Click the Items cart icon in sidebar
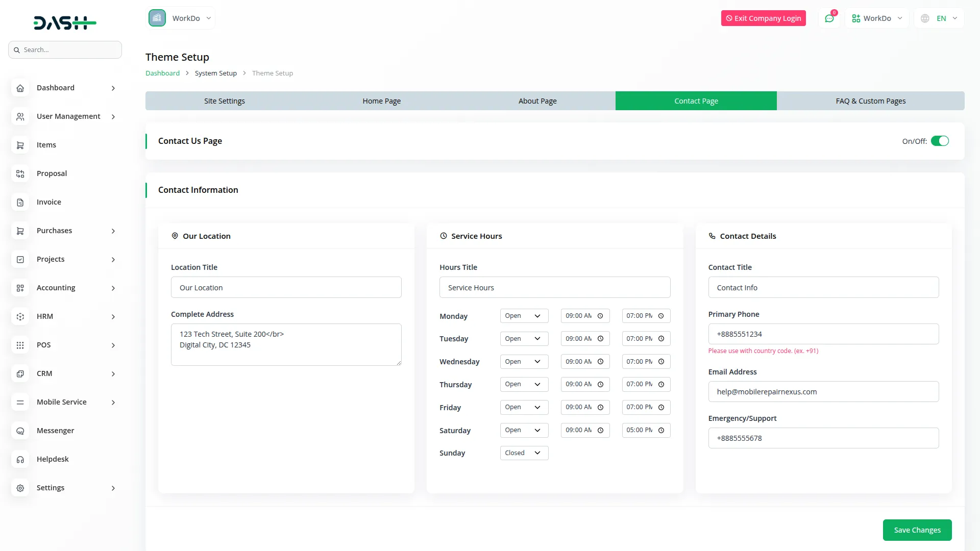The image size is (980, 551). click(20, 145)
